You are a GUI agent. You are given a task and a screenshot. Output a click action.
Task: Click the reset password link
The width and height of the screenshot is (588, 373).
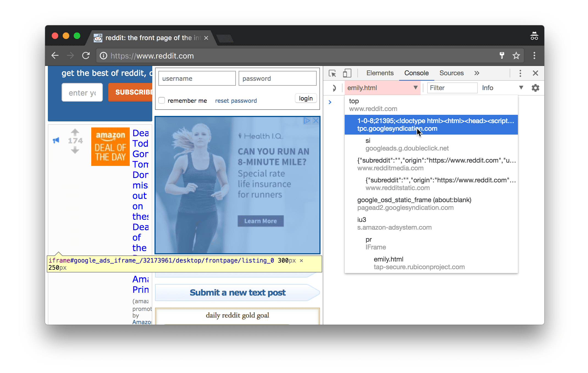pyautogui.click(x=236, y=100)
